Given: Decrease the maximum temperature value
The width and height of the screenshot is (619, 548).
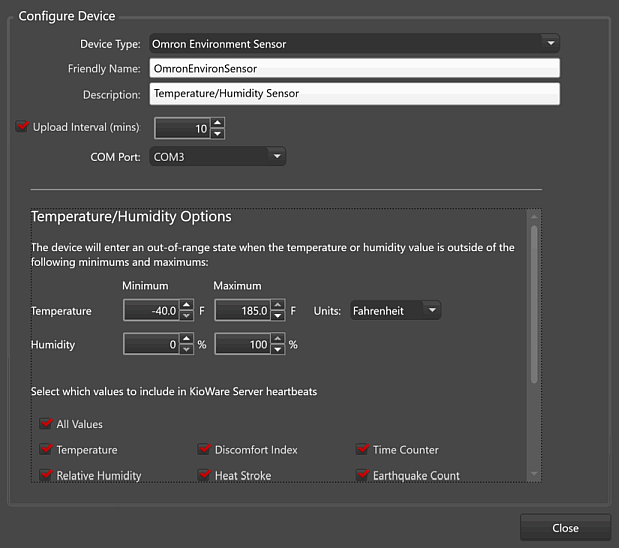Looking at the screenshot, I should (x=278, y=316).
